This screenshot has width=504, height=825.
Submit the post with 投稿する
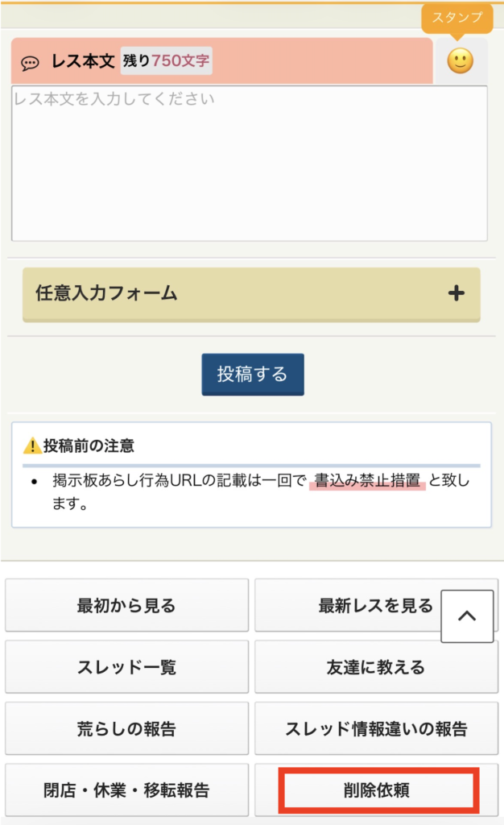[x=252, y=374]
